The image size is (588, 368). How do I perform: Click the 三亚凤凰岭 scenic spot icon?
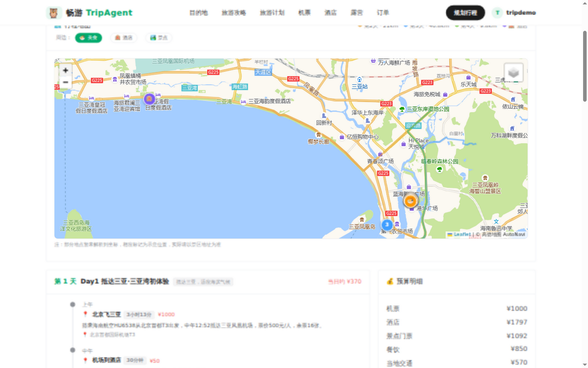pos(485,178)
